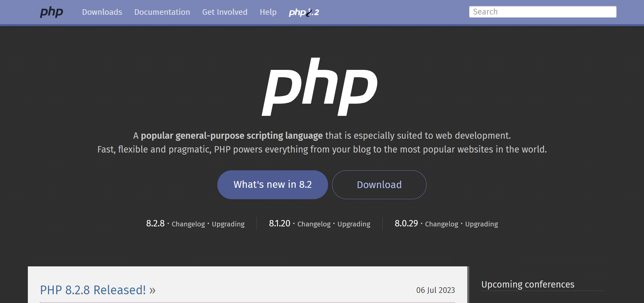
Task: Click the large php hero logo
Action: point(320,87)
